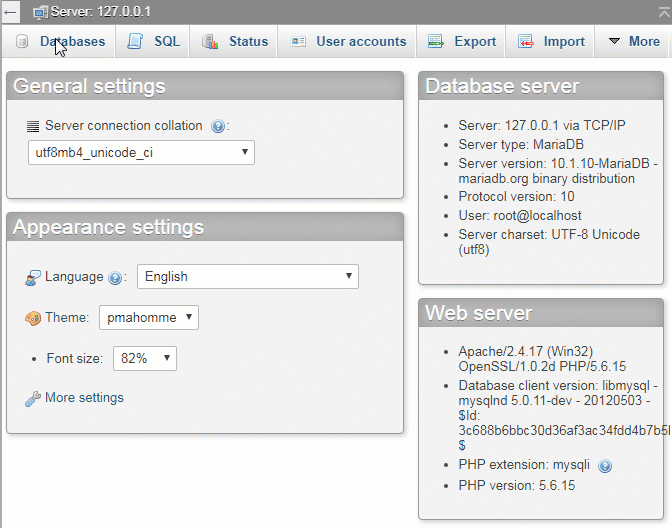Image resolution: width=672 pixels, height=528 pixels.
Task: Click the More settings wrench icon
Action: (33, 398)
